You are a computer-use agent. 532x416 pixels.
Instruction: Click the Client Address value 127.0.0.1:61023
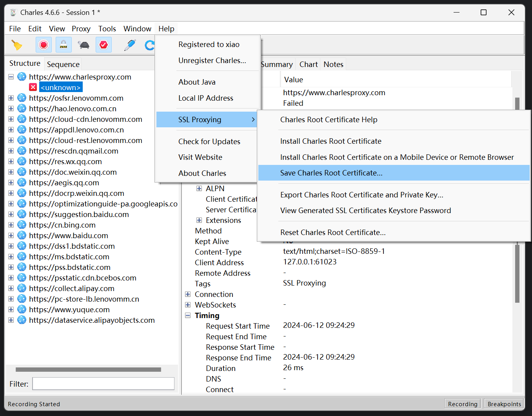point(310,262)
